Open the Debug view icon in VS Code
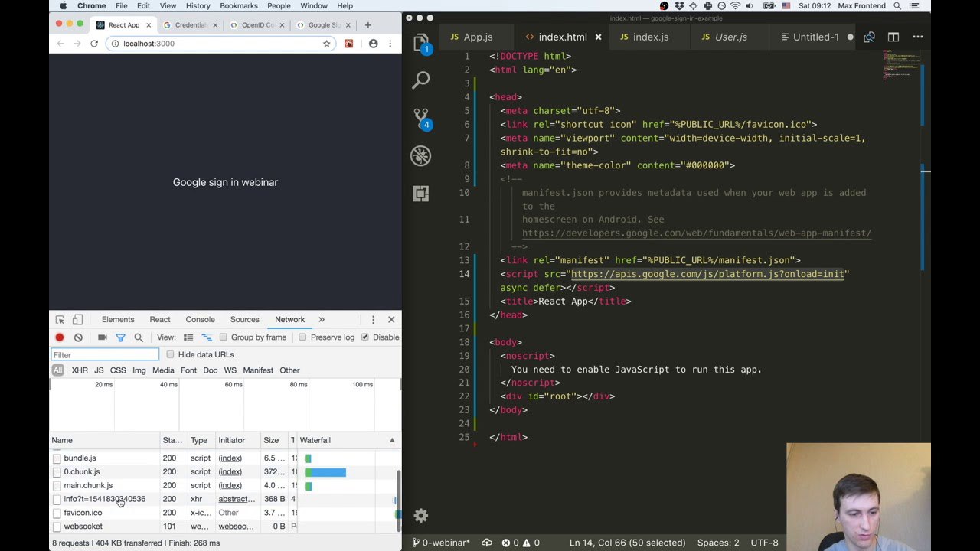 (420, 155)
